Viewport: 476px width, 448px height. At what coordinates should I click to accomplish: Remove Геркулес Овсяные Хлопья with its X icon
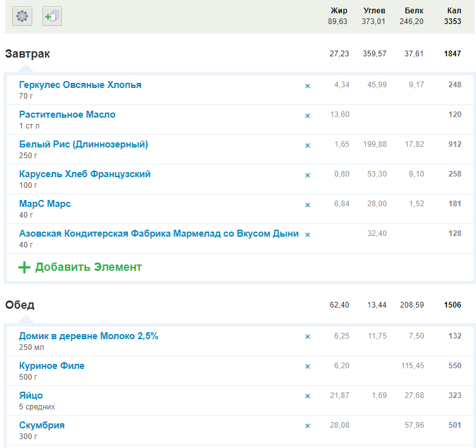click(x=308, y=85)
